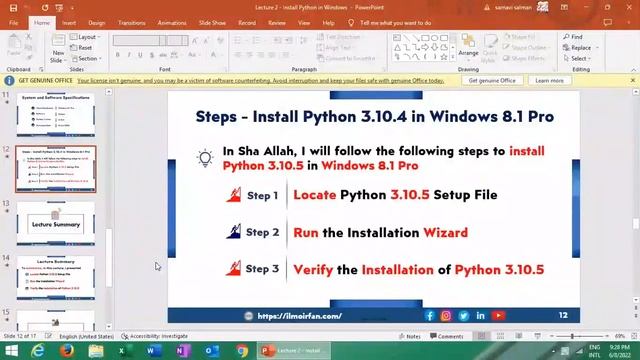Select slide 14 thumbnail
The width and height of the screenshot is (640, 360).
56,278
